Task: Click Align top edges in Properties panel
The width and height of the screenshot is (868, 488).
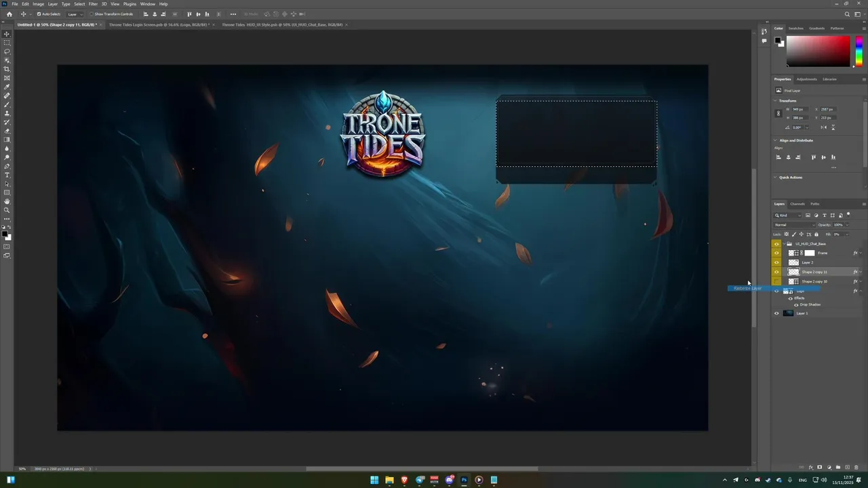Action: point(813,157)
